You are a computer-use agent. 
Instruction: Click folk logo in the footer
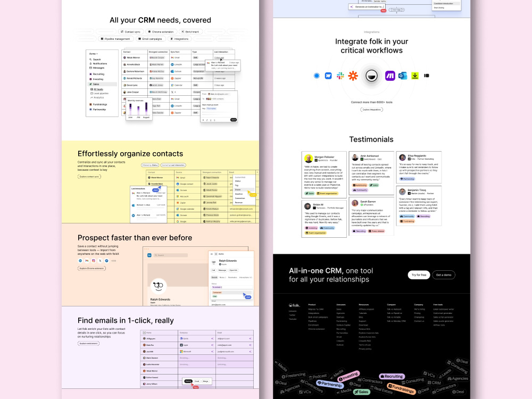pos(295,305)
